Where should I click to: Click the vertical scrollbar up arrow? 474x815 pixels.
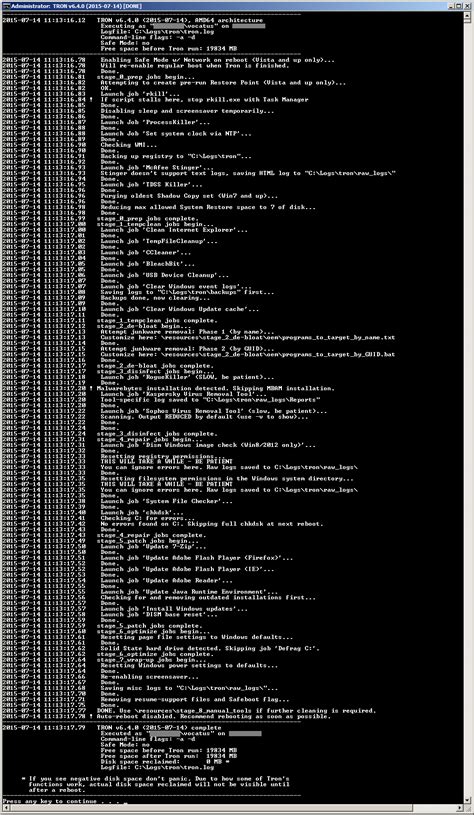tap(468, 15)
